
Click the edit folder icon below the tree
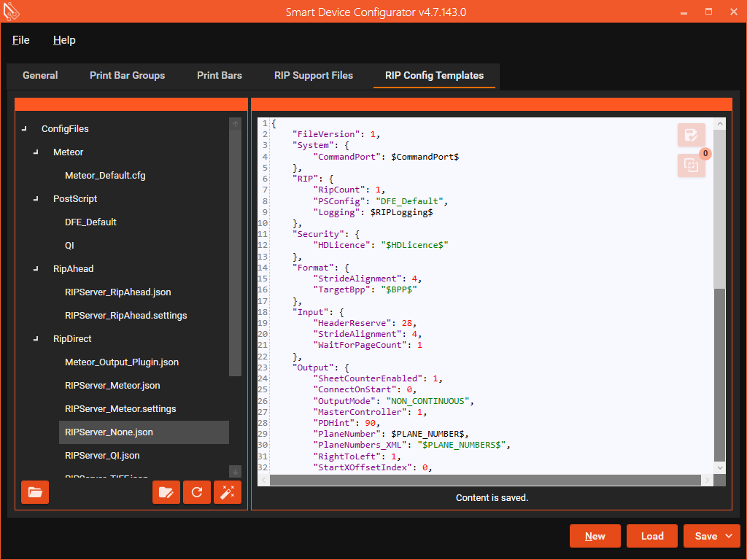pyautogui.click(x=166, y=491)
